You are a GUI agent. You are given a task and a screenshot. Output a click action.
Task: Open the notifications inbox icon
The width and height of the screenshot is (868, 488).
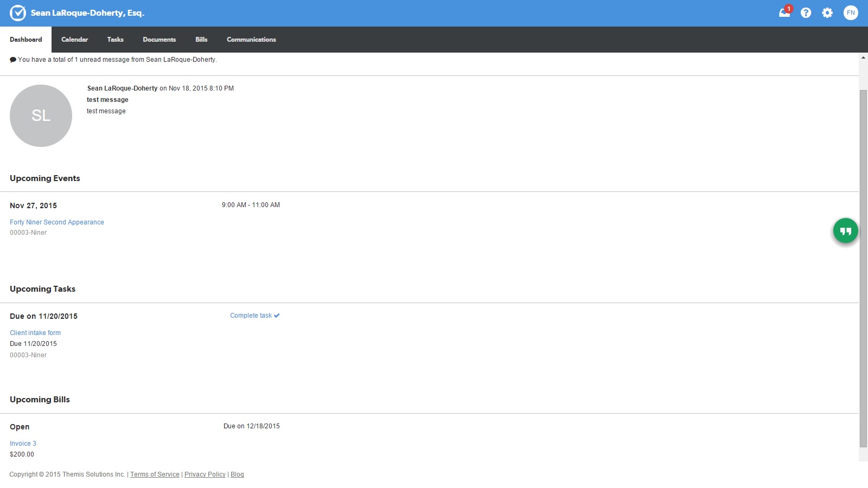tap(784, 13)
